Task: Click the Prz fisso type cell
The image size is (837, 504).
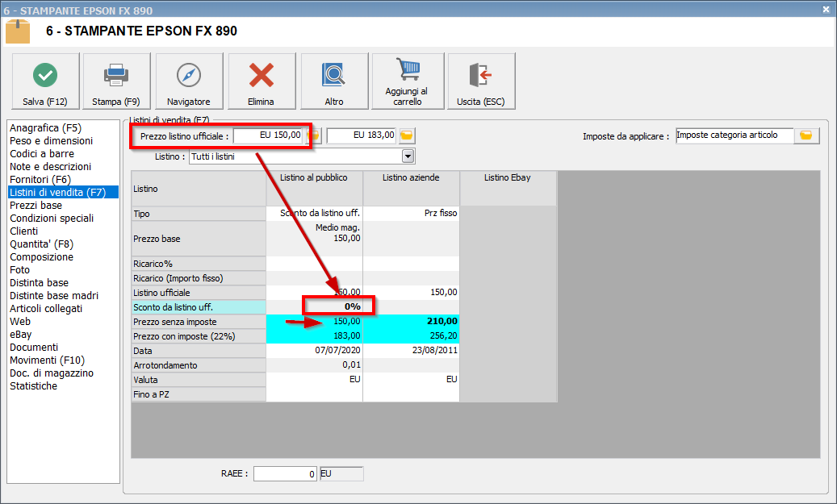Action: (411, 214)
